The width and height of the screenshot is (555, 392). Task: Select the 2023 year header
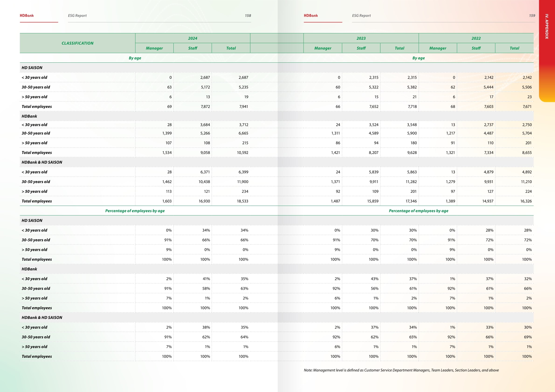click(361, 38)
